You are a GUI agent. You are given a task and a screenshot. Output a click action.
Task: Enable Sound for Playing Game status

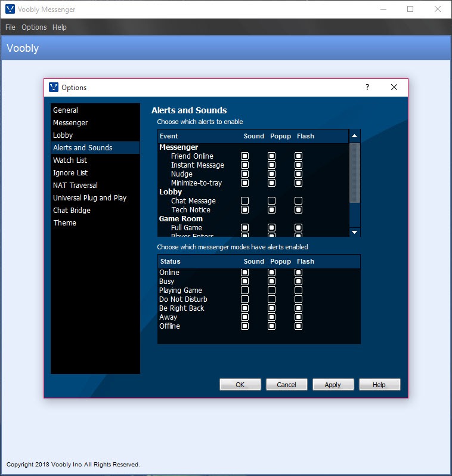(x=244, y=290)
